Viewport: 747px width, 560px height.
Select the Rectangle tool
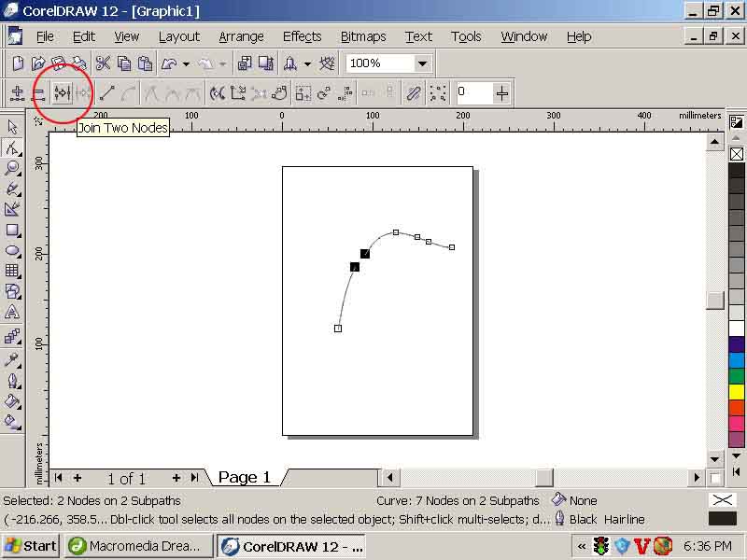[x=12, y=231]
